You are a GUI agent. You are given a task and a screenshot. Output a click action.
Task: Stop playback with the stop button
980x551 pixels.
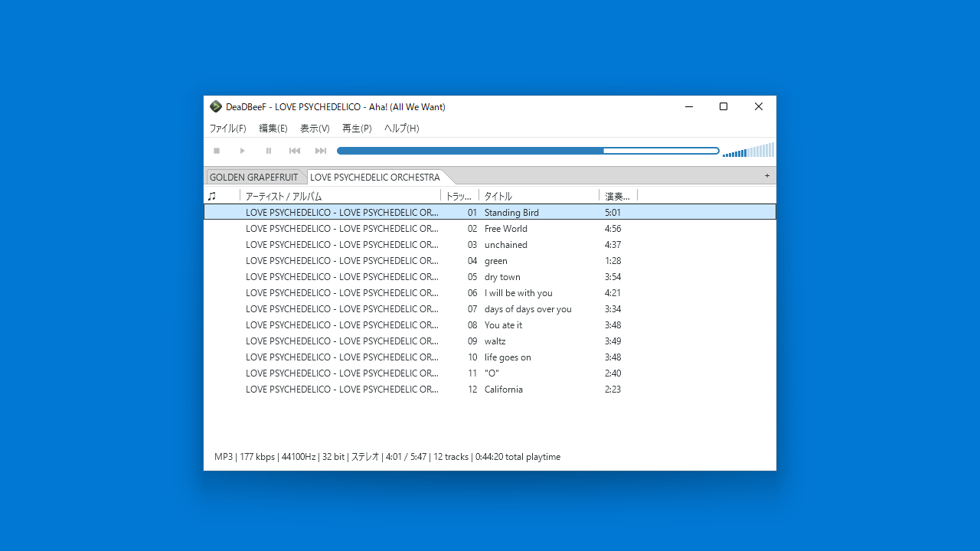point(217,151)
